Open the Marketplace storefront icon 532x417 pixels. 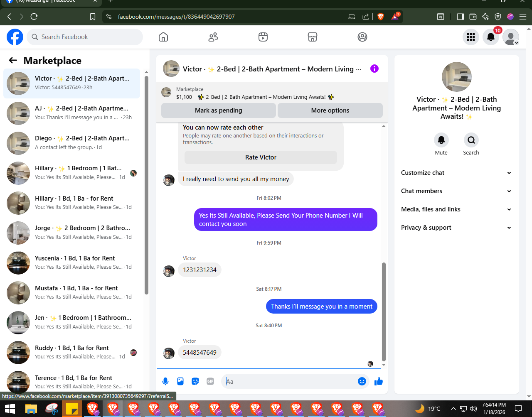click(313, 37)
